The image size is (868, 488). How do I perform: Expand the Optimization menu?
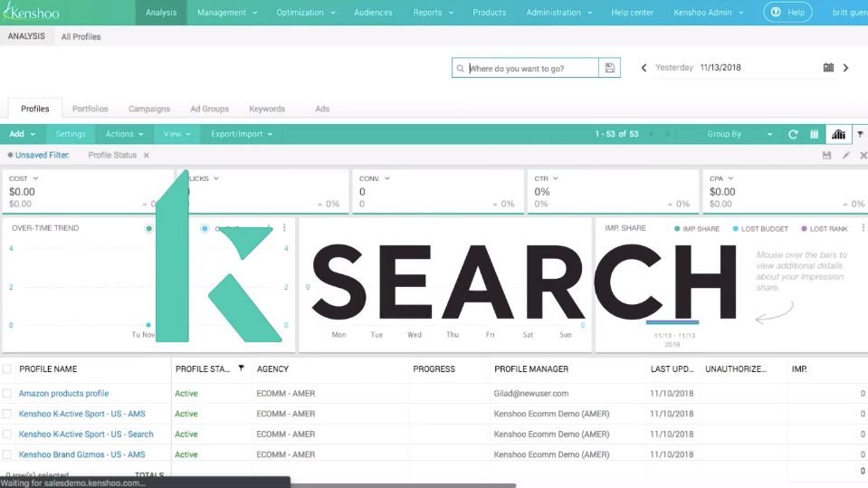tap(306, 12)
